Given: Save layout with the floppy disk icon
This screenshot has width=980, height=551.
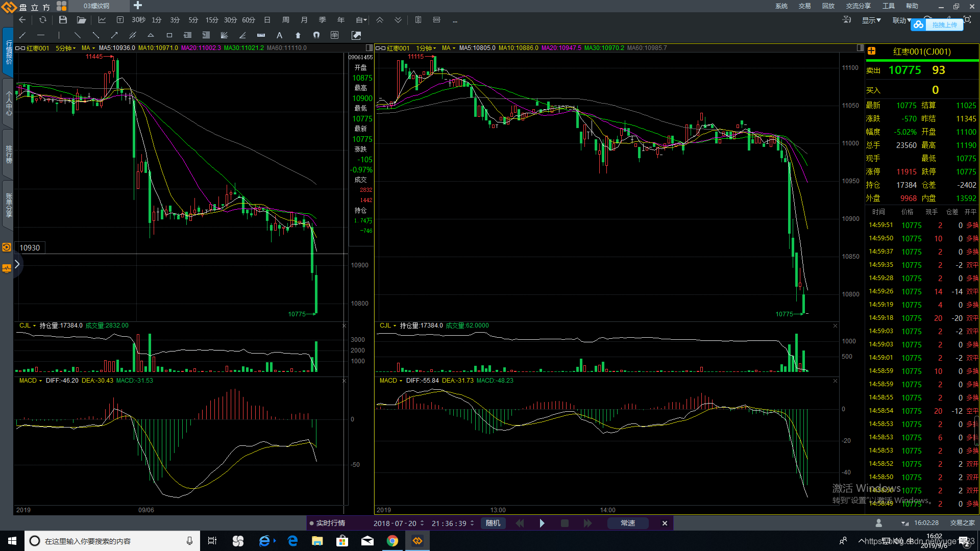Looking at the screenshot, I should (x=63, y=20).
